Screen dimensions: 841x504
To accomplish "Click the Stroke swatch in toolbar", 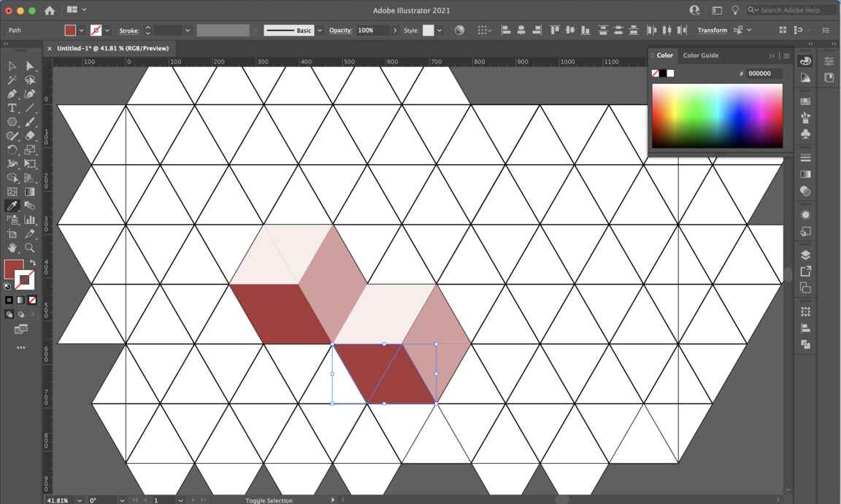I will pos(25,279).
